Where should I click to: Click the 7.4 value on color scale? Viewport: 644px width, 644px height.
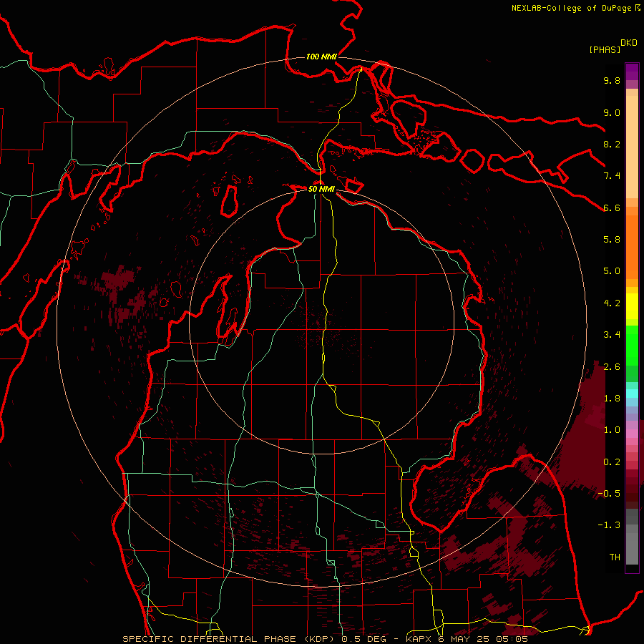pyautogui.click(x=612, y=176)
